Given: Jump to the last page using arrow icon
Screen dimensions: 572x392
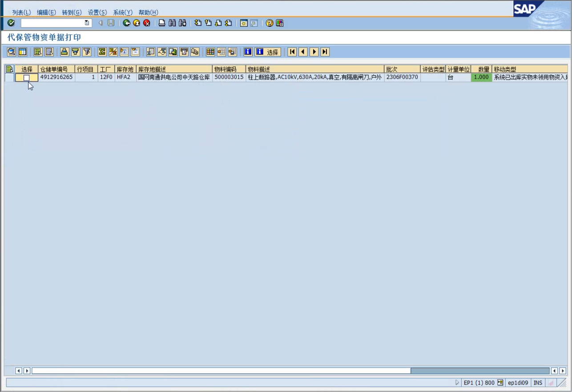Looking at the screenshot, I should pyautogui.click(x=325, y=52).
